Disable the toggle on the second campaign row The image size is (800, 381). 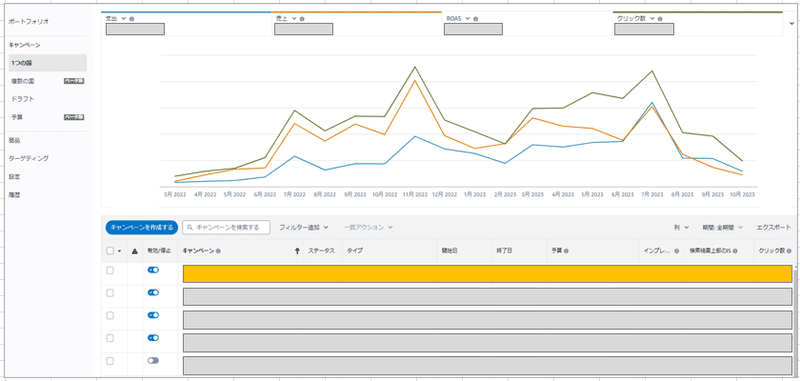tap(153, 293)
